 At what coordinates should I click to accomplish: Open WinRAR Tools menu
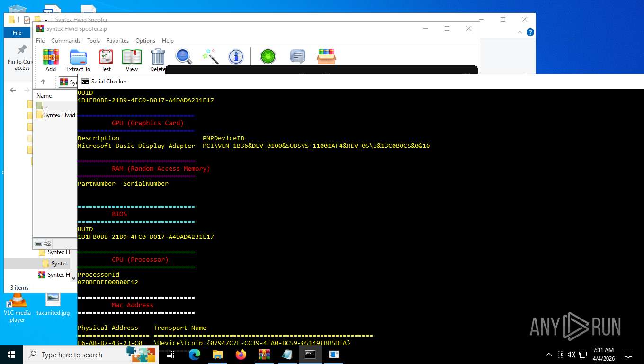[x=93, y=41]
